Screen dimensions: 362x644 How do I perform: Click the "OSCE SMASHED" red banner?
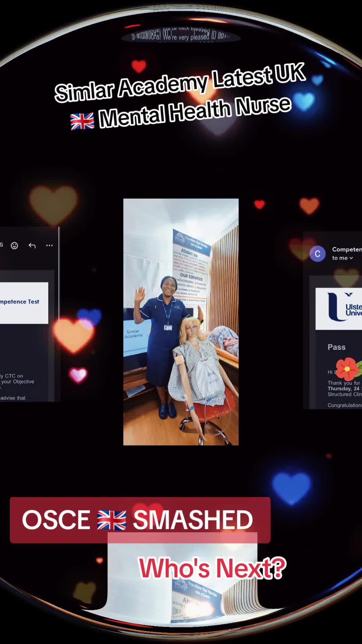[140, 520]
